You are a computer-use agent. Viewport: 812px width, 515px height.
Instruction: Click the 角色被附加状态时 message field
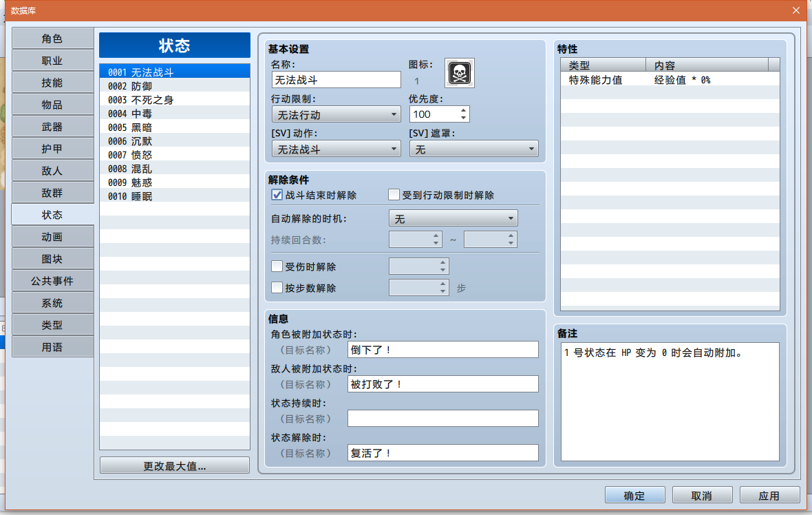click(x=442, y=350)
